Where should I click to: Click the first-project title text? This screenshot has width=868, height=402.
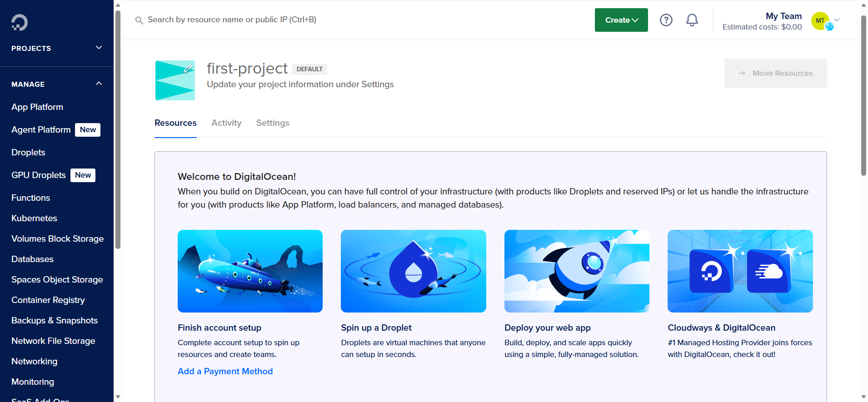point(247,68)
